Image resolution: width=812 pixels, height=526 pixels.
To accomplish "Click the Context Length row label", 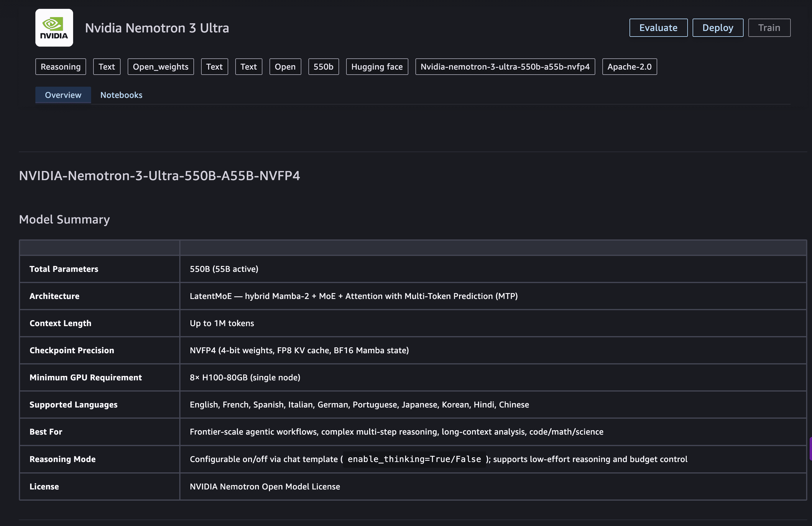I will point(60,323).
